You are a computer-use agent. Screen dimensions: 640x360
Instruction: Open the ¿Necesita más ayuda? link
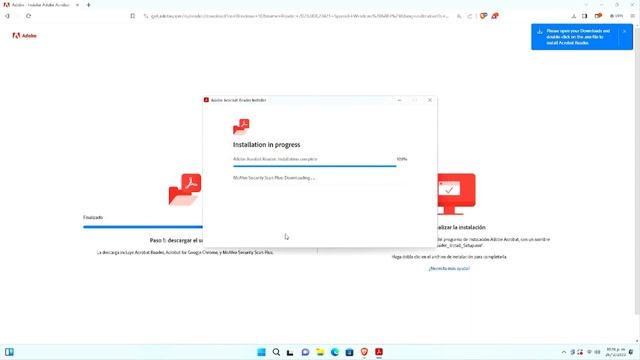(x=449, y=269)
